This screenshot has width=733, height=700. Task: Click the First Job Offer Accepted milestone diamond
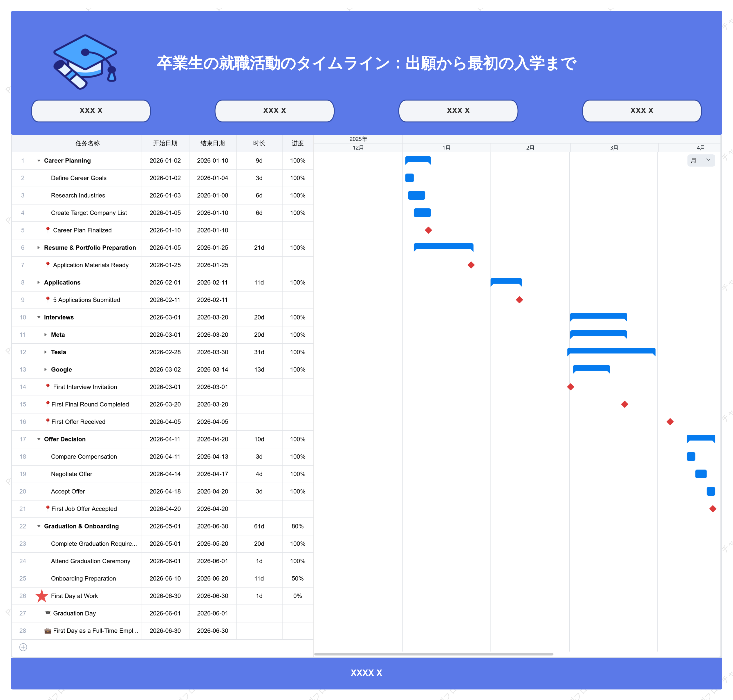click(x=712, y=508)
